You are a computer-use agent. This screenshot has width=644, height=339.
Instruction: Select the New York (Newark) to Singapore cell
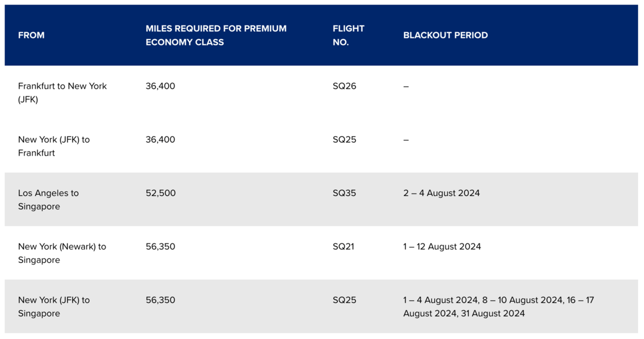[x=62, y=253]
